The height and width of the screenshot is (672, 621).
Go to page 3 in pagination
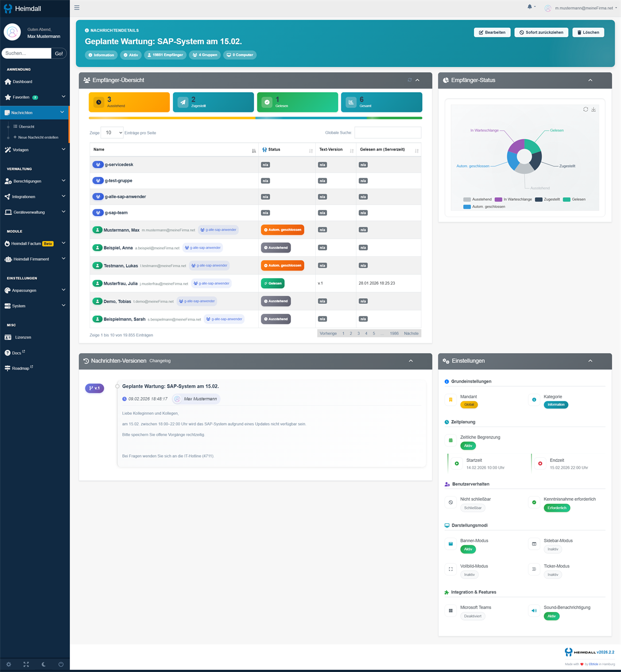[359, 333]
